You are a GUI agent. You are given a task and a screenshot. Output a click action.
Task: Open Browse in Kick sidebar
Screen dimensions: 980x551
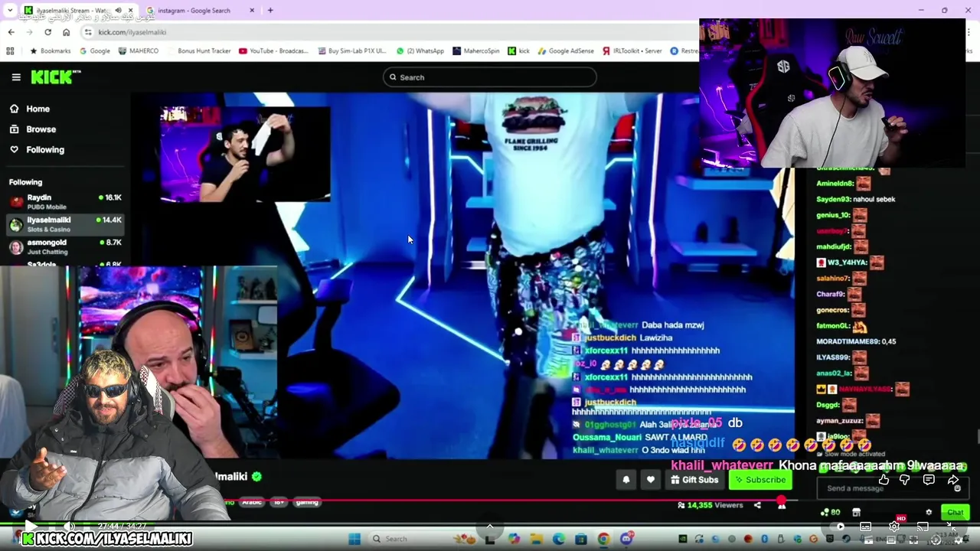[33, 129]
